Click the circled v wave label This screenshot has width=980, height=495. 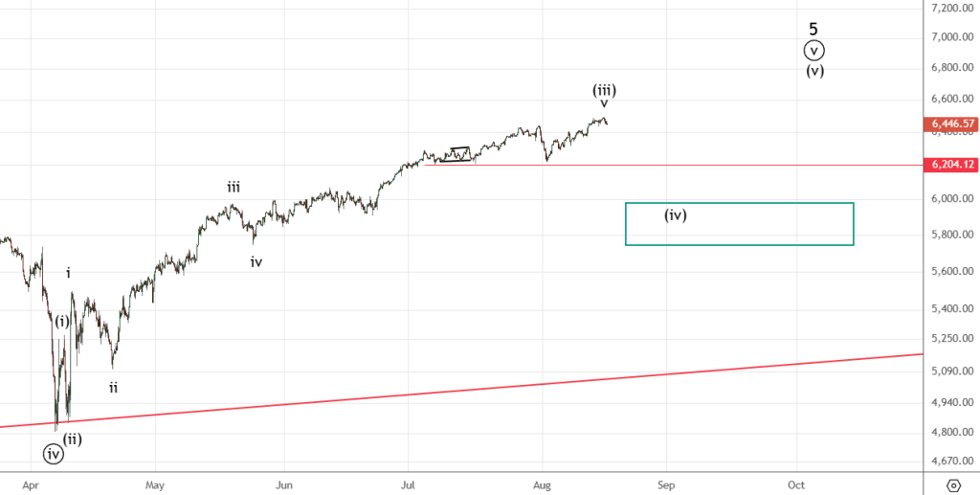[x=813, y=50]
